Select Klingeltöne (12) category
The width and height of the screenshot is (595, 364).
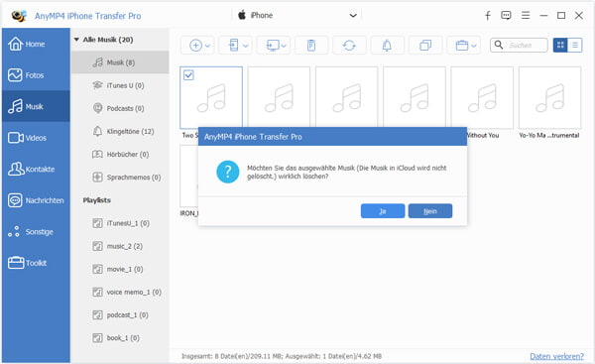pos(120,131)
